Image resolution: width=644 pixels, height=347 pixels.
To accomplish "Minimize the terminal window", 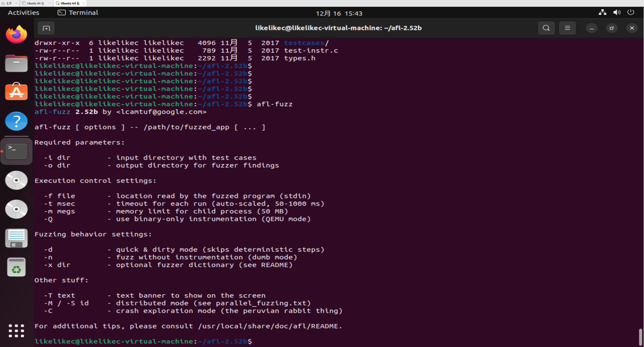I will tap(591, 28).
